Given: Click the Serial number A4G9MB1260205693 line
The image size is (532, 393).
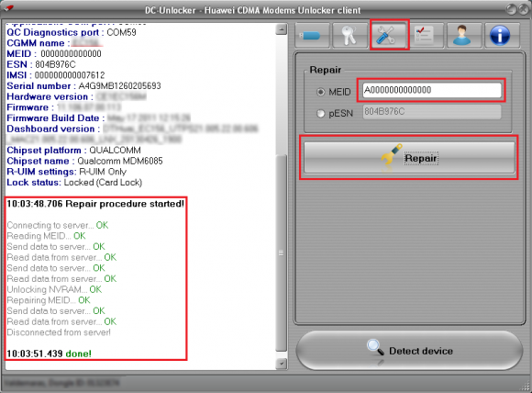Looking at the screenshot, I should [x=83, y=86].
